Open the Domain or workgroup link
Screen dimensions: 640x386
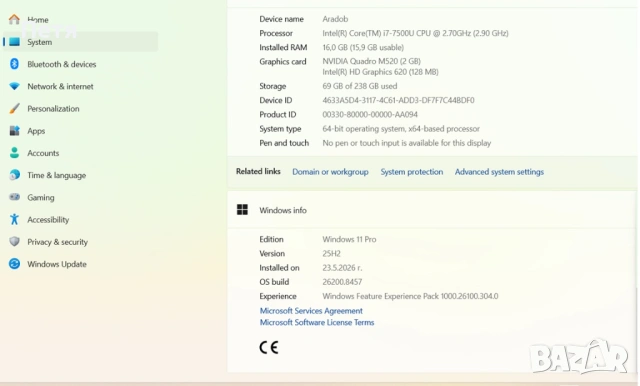click(x=330, y=172)
